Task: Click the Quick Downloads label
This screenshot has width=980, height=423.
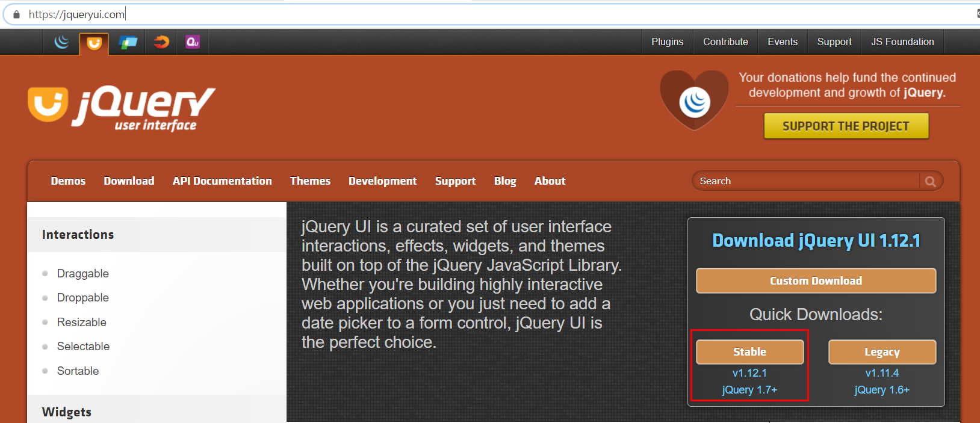Action: pos(816,315)
